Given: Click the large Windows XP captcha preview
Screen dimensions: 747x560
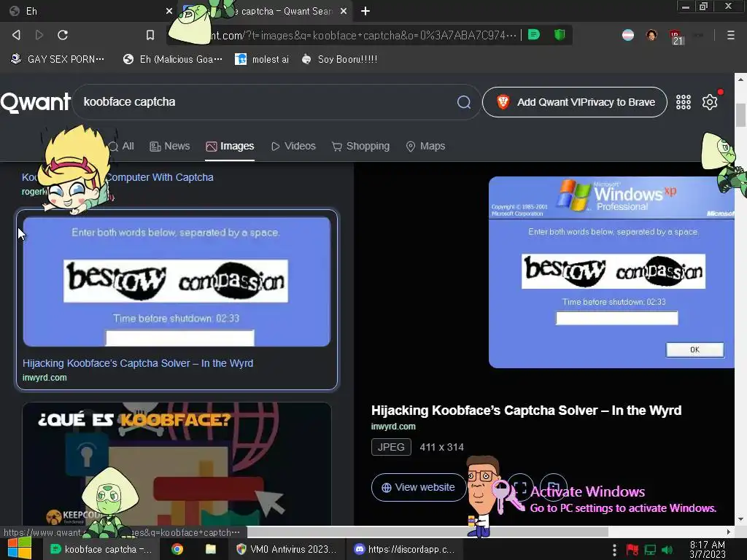Looking at the screenshot, I should pyautogui.click(x=611, y=272).
